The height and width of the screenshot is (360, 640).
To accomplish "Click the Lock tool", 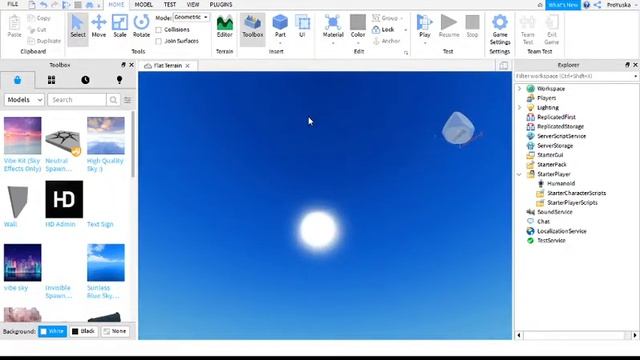I will point(383,30).
